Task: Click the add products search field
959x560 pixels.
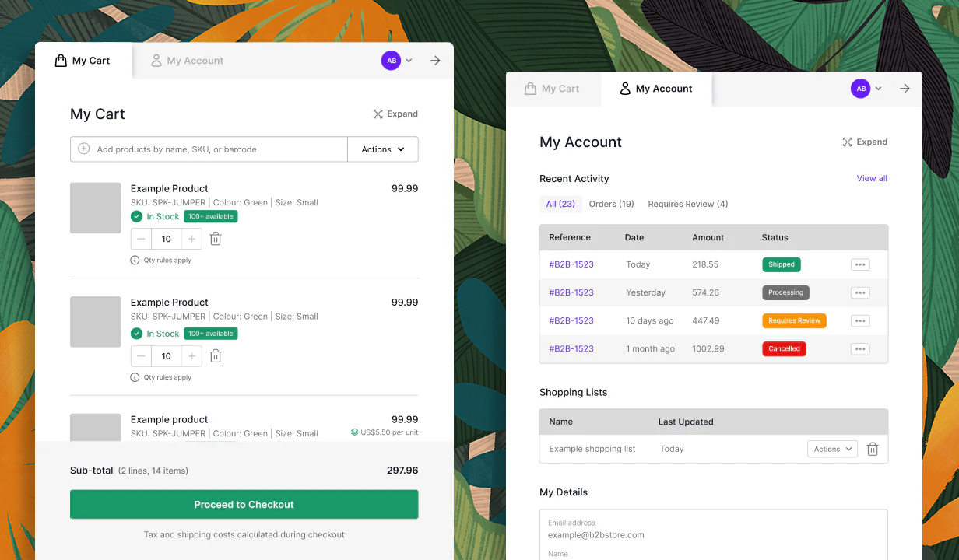Action: tap(218, 149)
